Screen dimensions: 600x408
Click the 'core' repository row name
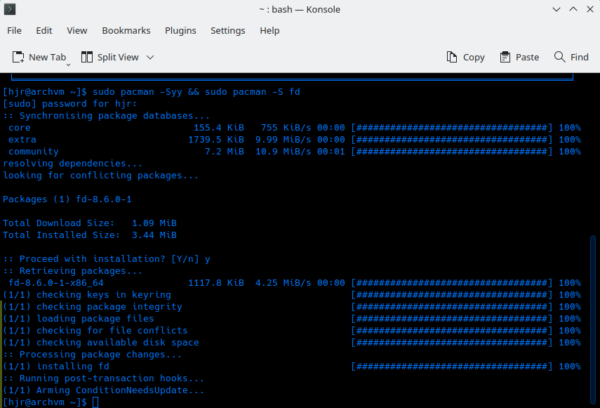20,128
